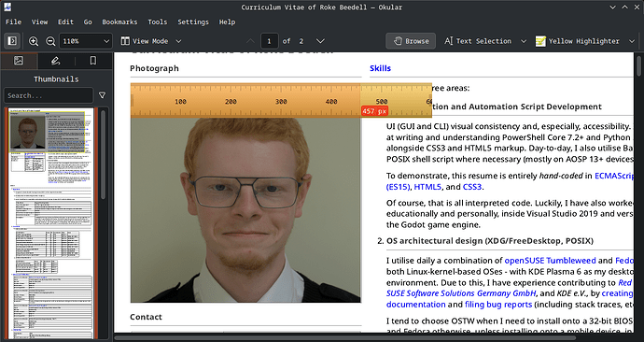Screen dimensions: 644x342
Task: Expand the Yellow Highlighter dropdown arrow
Action: 632,41
